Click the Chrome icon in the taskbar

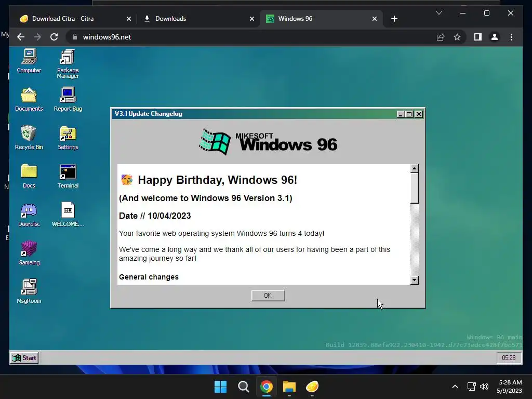click(267, 387)
